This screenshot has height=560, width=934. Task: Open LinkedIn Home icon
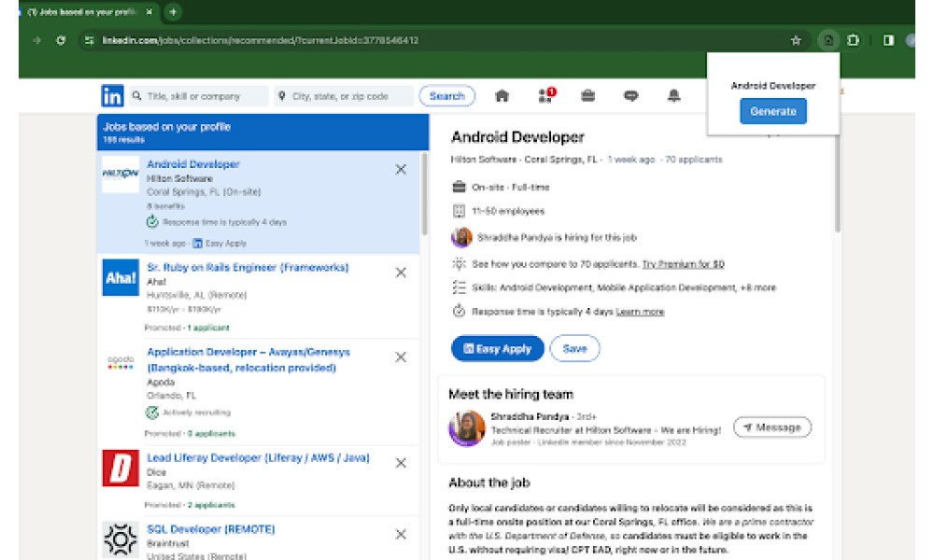502,96
